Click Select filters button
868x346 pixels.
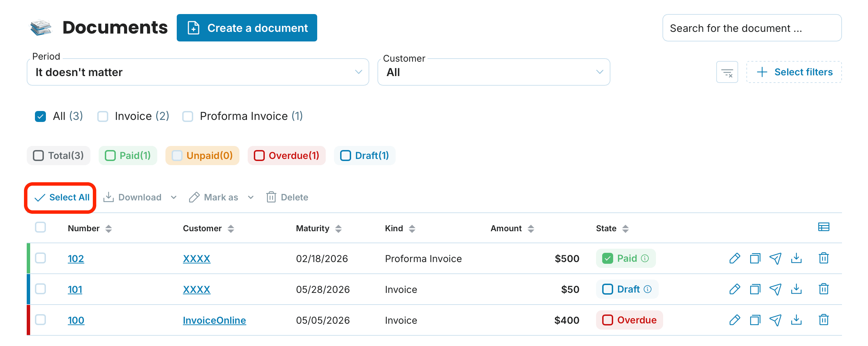794,72
